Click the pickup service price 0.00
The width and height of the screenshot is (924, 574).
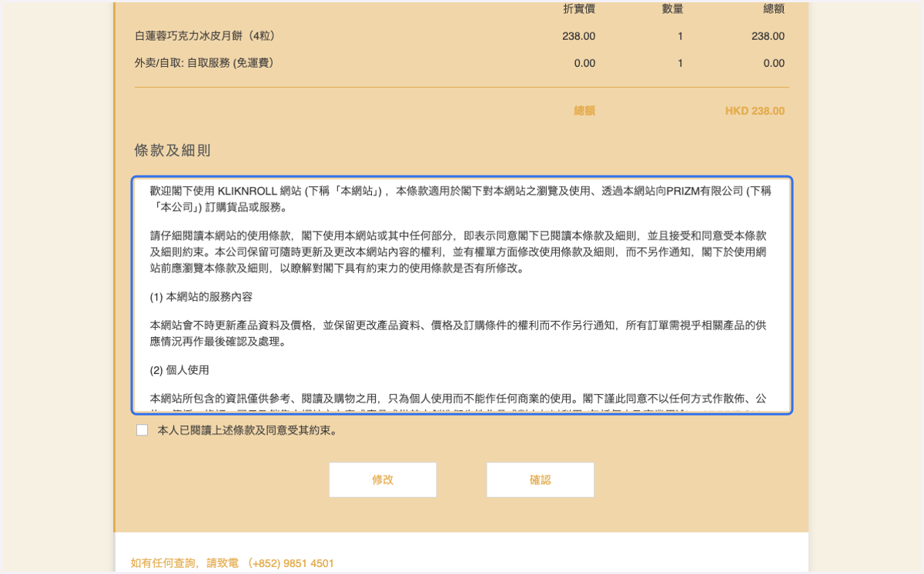coord(584,63)
